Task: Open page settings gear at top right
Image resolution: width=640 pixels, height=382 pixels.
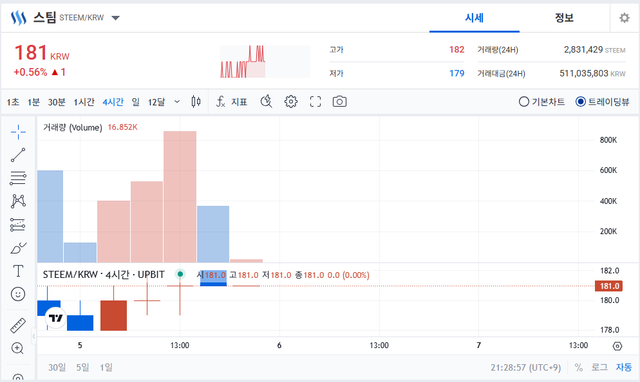Action: [x=624, y=18]
